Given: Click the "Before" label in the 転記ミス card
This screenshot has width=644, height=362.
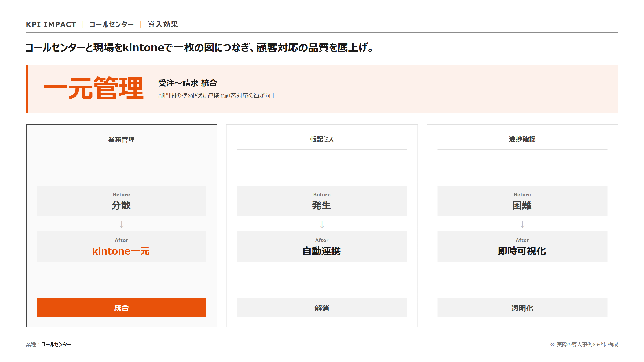Looking at the screenshot, I should click(x=322, y=194).
